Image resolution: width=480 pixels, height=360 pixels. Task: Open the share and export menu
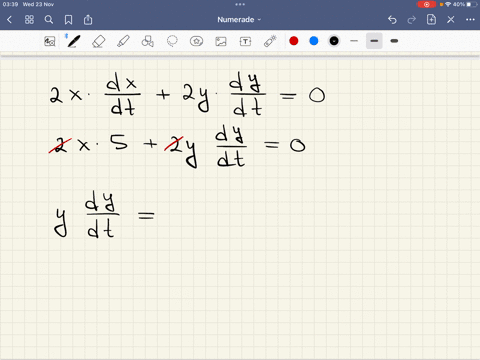point(88,19)
